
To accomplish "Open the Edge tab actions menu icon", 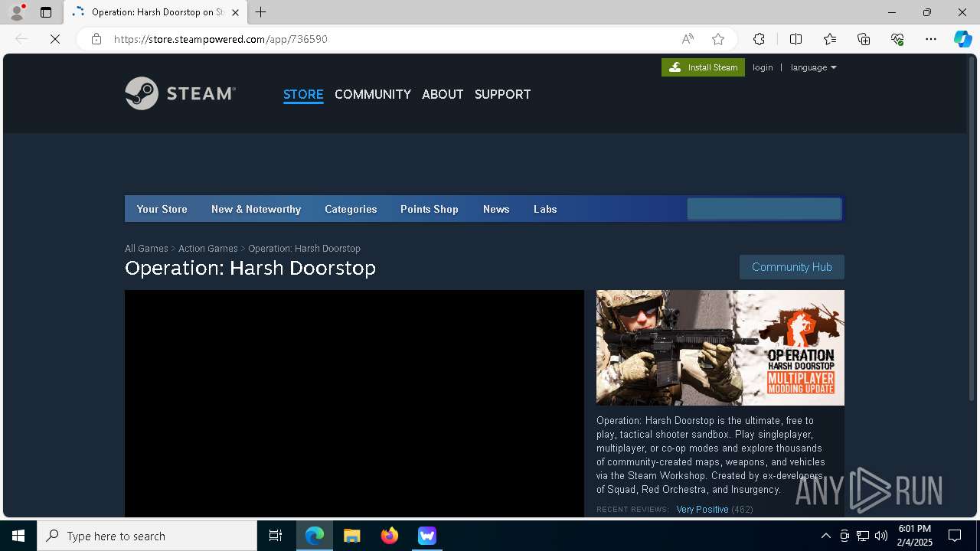I will 46,12.
